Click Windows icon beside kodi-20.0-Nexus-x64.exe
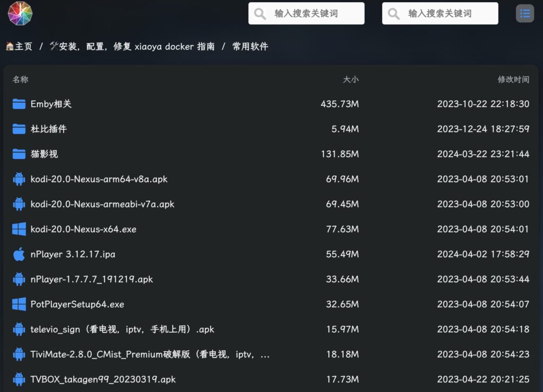The height and width of the screenshot is (392, 543). (x=19, y=229)
